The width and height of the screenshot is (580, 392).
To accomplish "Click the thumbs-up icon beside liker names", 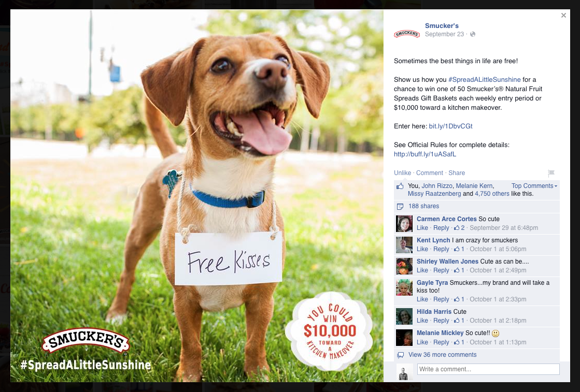I will 400,186.
